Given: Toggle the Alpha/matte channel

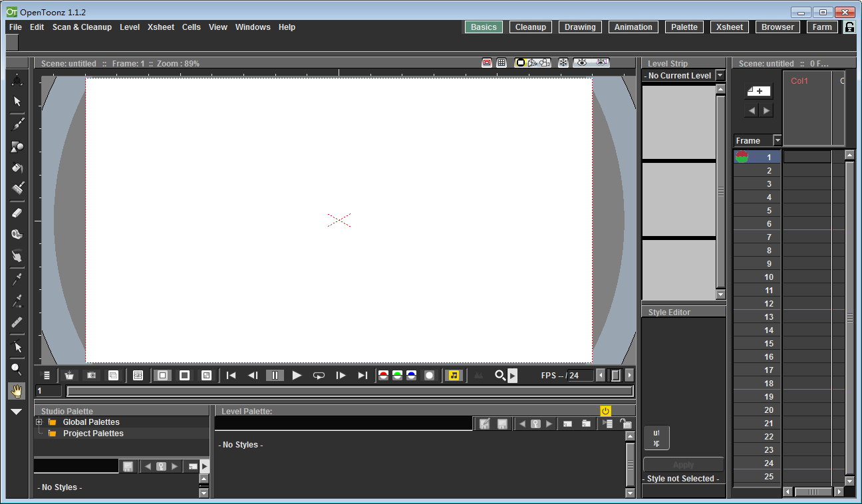Looking at the screenshot, I should tap(429, 375).
